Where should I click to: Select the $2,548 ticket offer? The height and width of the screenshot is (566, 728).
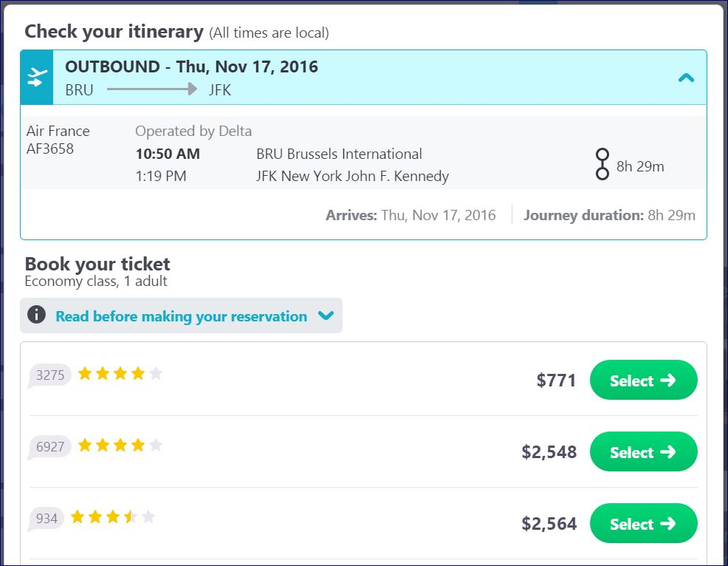(x=643, y=452)
